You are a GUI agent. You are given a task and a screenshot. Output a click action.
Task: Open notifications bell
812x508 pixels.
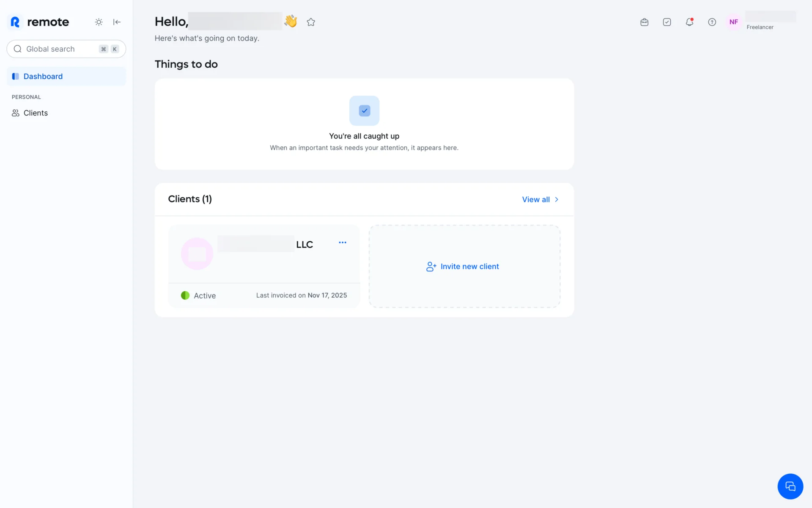(x=689, y=22)
